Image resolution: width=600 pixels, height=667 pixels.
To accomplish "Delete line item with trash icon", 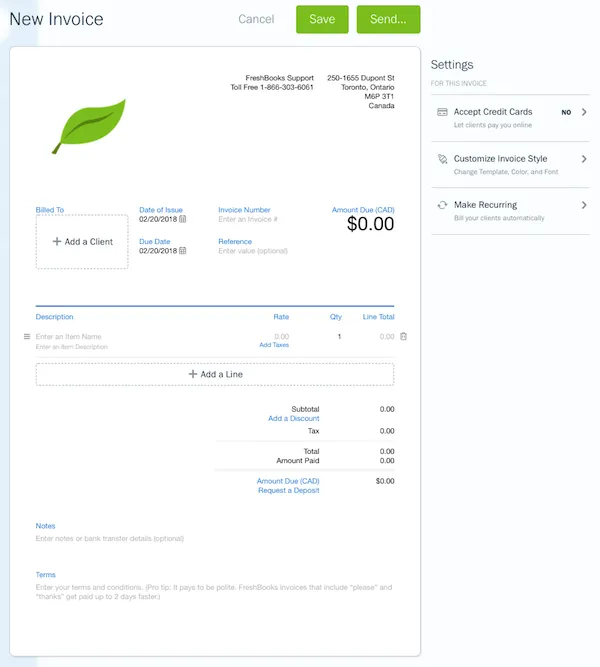I will point(403,337).
